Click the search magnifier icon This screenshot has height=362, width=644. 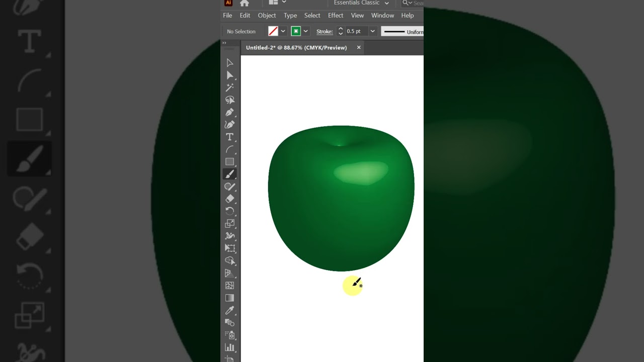click(406, 3)
